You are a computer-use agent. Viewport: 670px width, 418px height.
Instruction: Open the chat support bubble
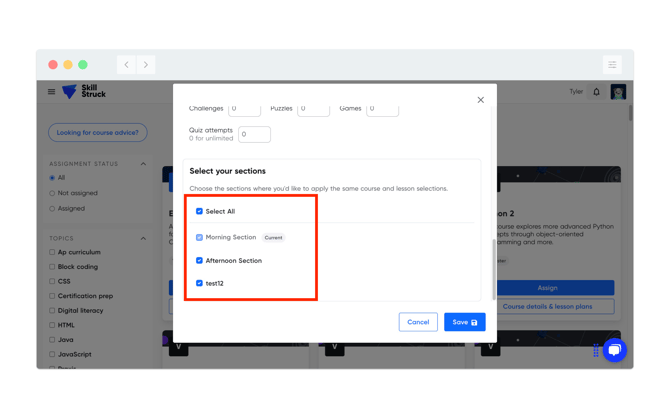pos(614,350)
